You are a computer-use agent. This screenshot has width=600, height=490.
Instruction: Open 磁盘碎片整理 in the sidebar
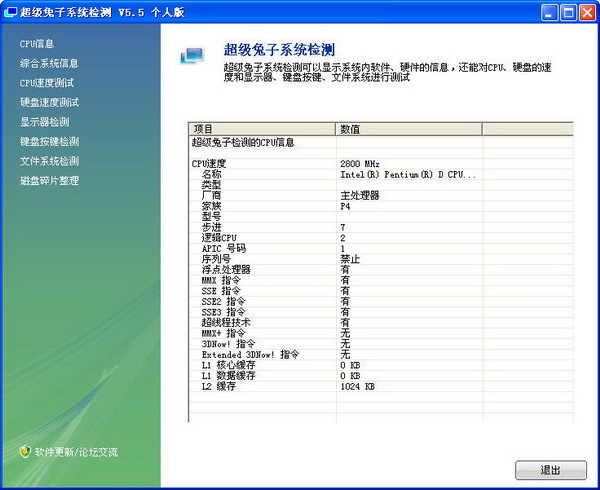pos(49,181)
